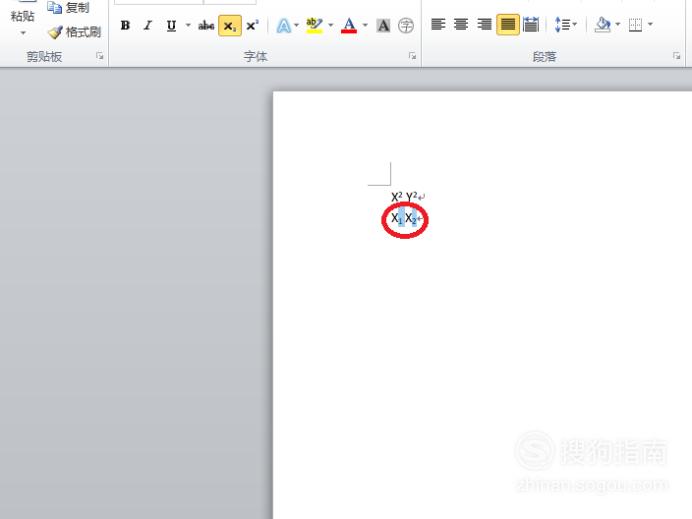Toggle the subscript button
The width and height of the screenshot is (692, 519).
click(230, 26)
